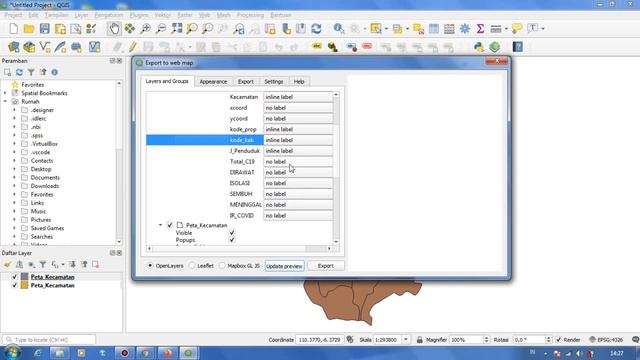Switch to the Export tab
Screen dimensions: 640x360
point(246,82)
